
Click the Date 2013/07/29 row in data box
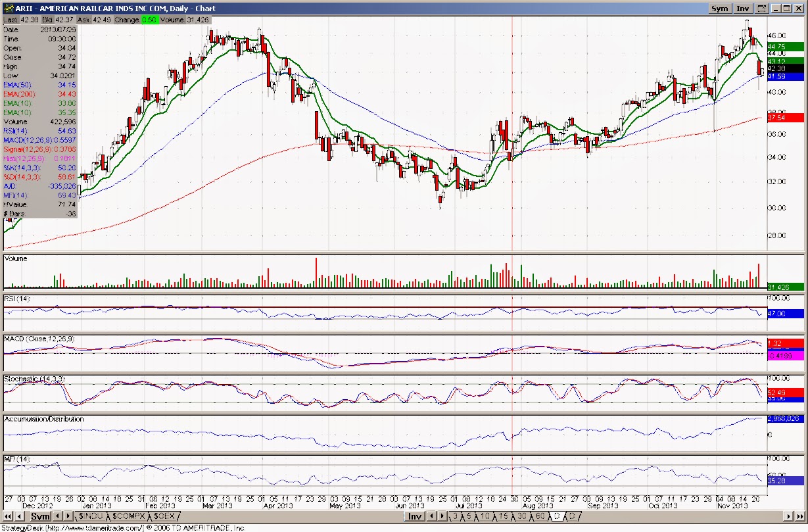pyautogui.click(x=40, y=30)
